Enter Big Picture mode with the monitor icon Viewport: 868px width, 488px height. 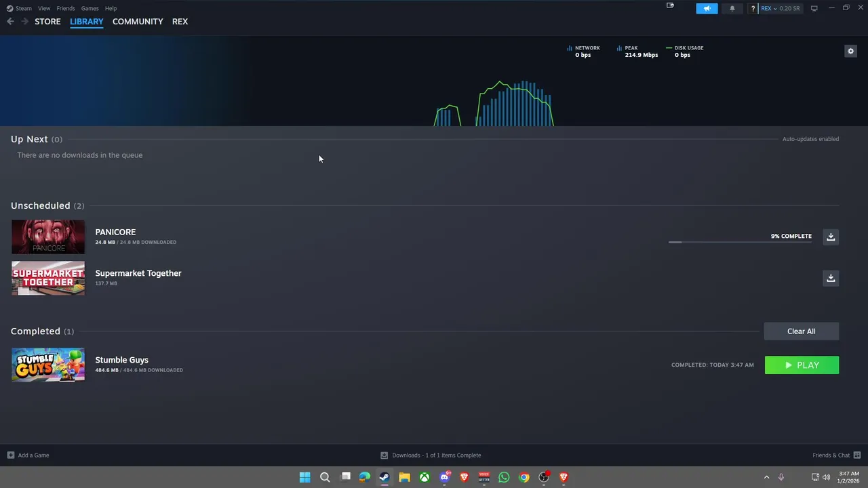(814, 8)
